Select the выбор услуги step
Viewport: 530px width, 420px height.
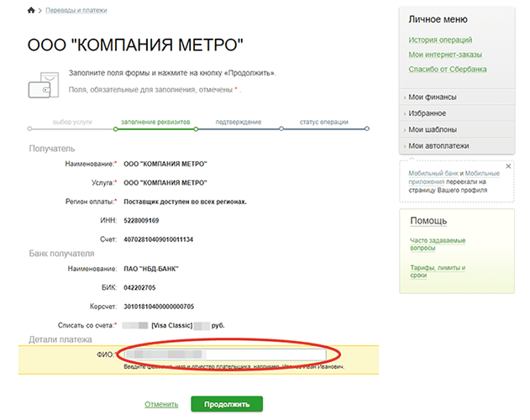[x=72, y=122]
